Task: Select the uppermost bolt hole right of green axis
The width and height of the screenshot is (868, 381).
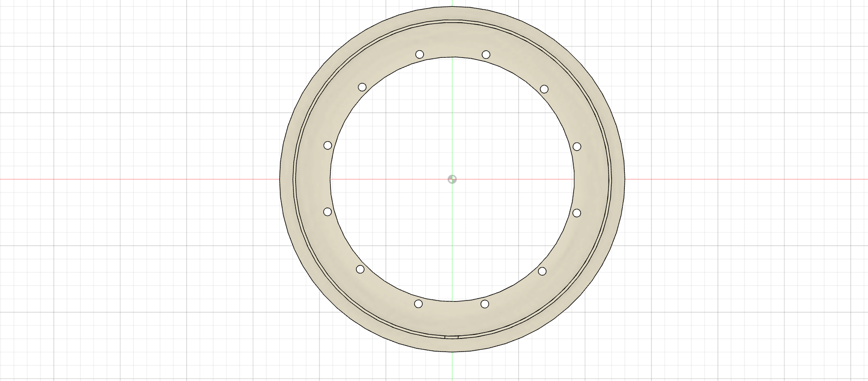Action: tap(486, 55)
